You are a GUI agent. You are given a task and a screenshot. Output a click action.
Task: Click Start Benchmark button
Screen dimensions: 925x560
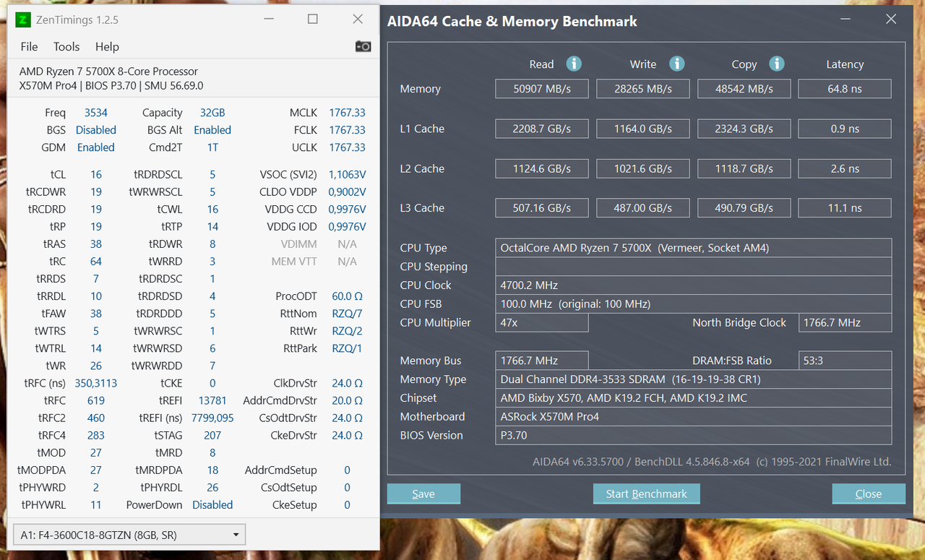coord(647,494)
